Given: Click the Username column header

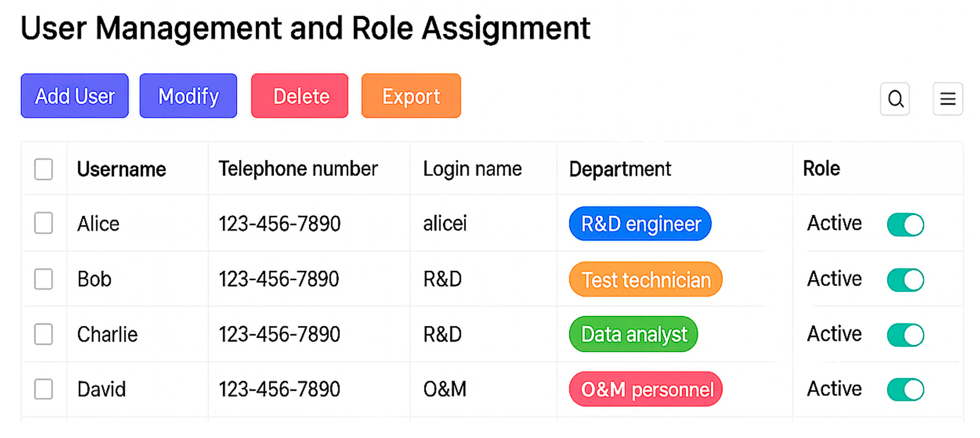Looking at the screenshot, I should pyautogui.click(x=122, y=169).
